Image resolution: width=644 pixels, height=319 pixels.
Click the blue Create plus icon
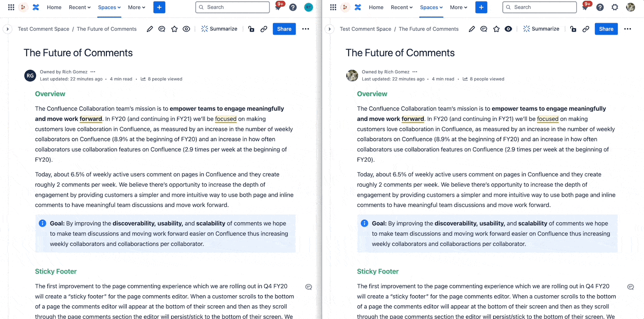tap(159, 7)
